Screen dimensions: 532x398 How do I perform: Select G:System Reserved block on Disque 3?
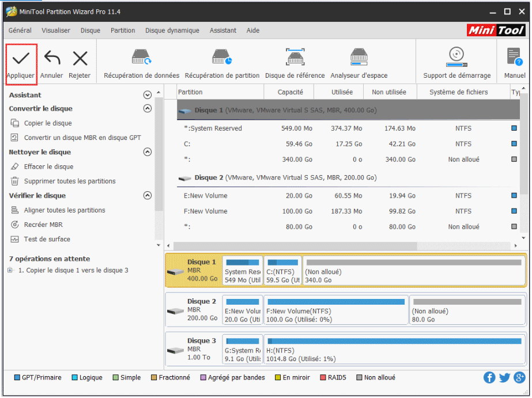242,350
